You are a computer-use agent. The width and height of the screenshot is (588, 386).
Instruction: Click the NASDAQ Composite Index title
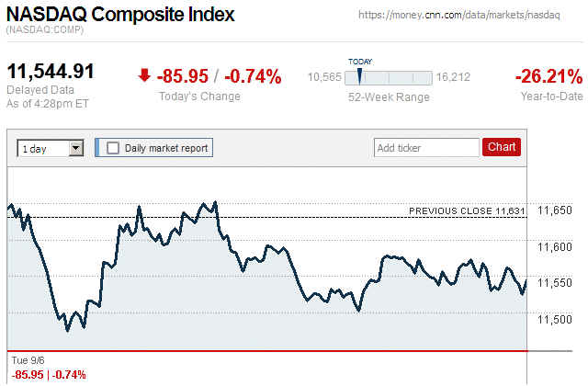coord(120,16)
